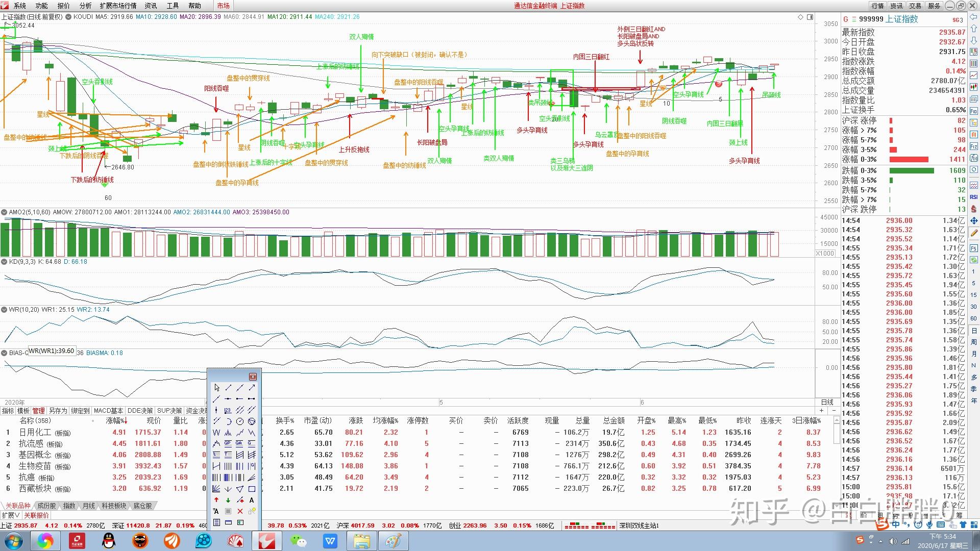Screen dimensions: 980x551
Task: Click the candlestick chart sidebar icon
Action: pos(973,87)
